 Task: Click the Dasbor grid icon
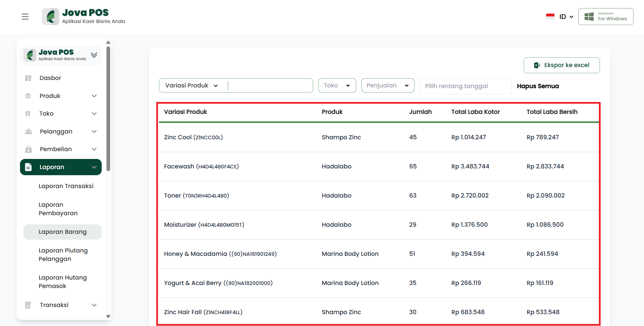click(28, 78)
